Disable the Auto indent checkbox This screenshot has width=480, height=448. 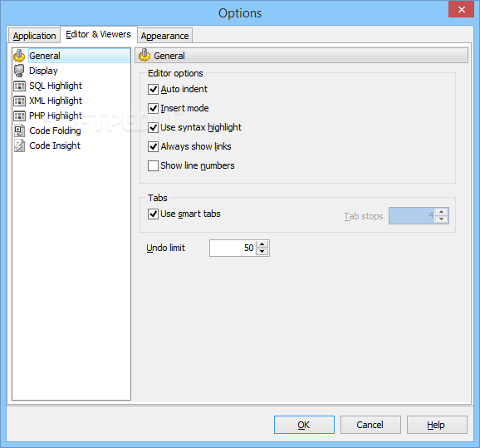click(153, 89)
